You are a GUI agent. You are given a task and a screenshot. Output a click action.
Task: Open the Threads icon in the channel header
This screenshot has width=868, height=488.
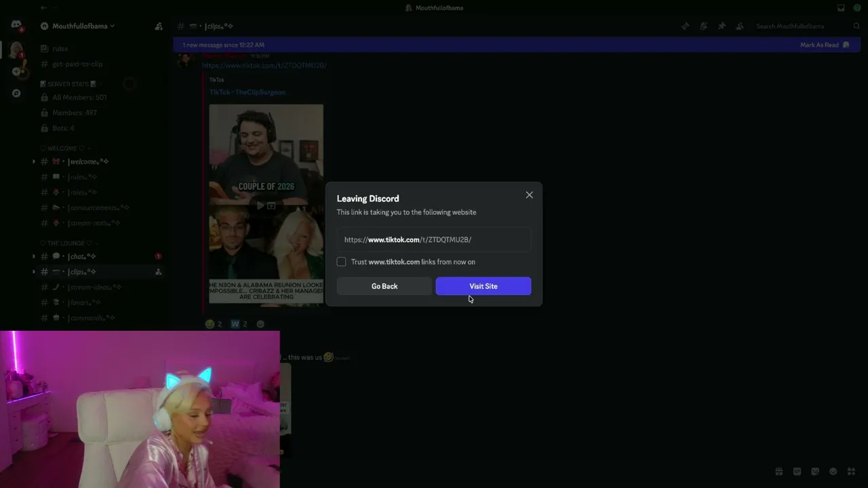(x=686, y=26)
